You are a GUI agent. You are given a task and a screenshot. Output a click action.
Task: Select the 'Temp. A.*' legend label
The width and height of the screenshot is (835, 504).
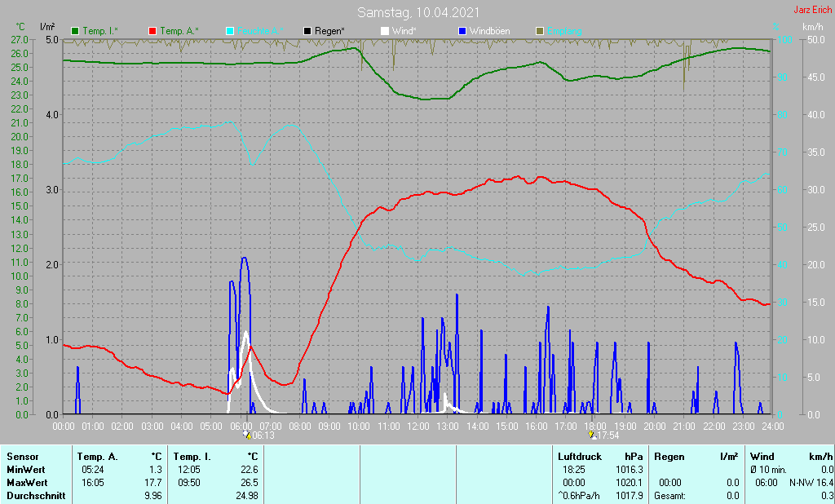179,31
